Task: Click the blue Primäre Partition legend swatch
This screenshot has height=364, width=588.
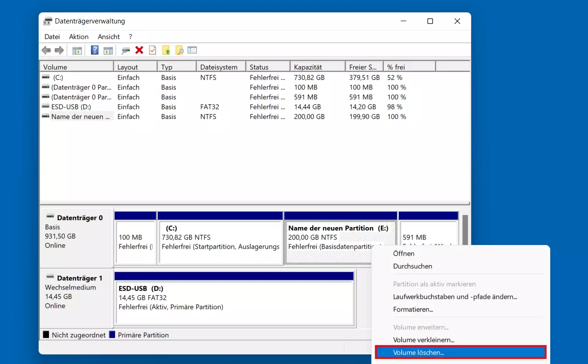Action: coord(112,335)
